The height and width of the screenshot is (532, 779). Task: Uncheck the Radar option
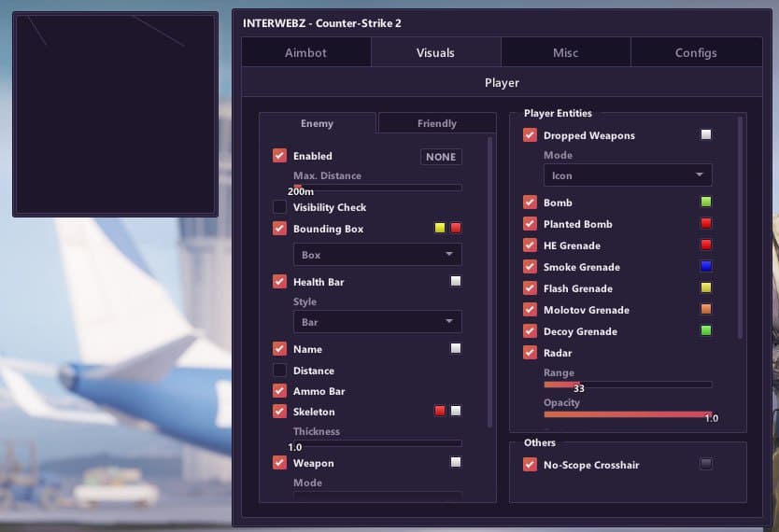tap(530, 353)
